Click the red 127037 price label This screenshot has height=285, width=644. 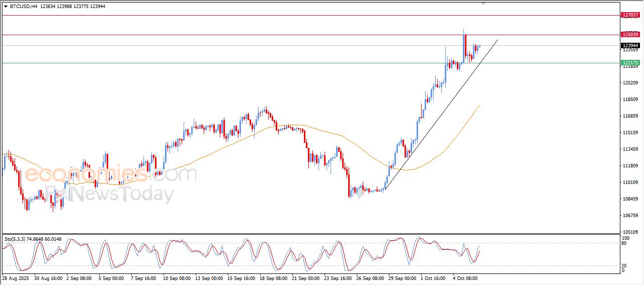(630, 16)
